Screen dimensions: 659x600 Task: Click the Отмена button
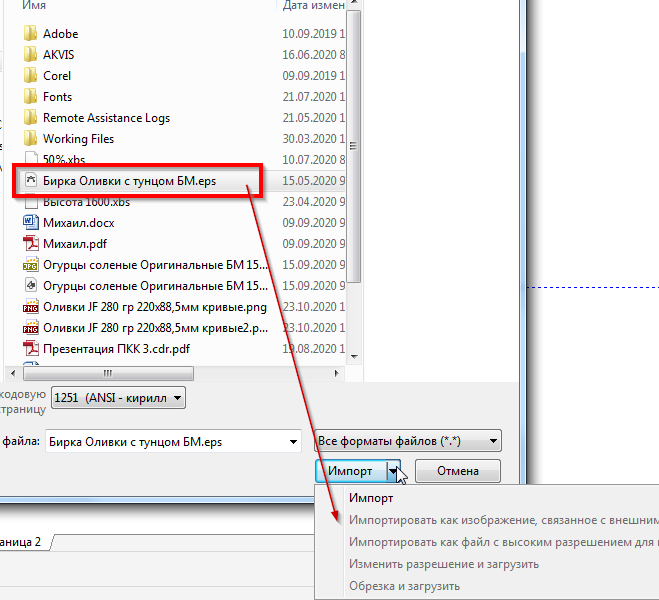click(458, 471)
